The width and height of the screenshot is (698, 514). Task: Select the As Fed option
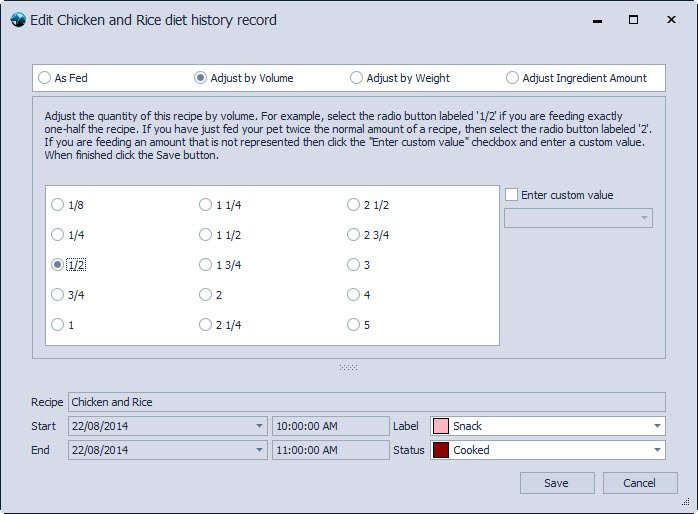coord(45,78)
